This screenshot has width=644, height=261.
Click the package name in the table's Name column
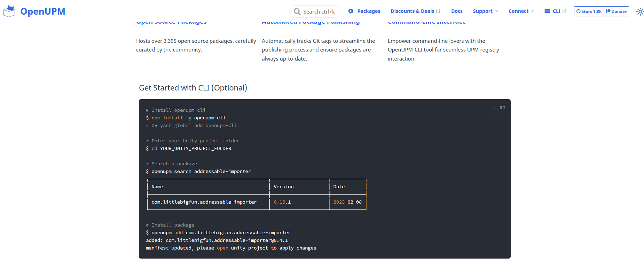coord(204,202)
